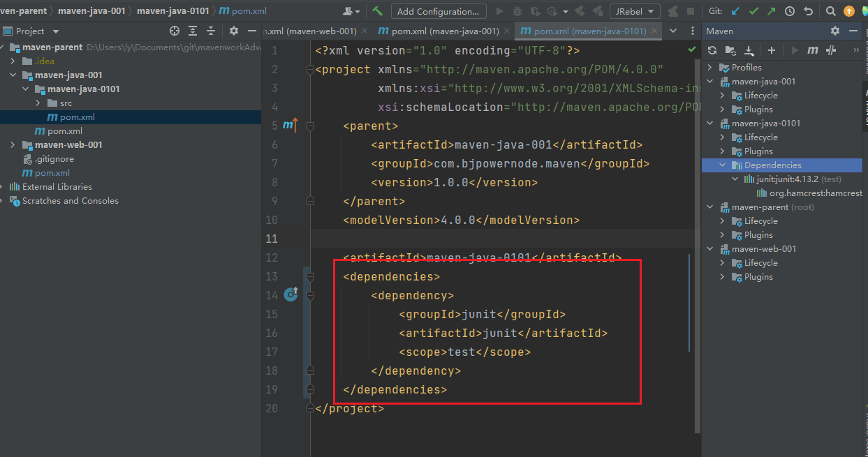Open Search Everywhere magnifier icon
The width and height of the screenshot is (868, 457).
click(831, 11)
